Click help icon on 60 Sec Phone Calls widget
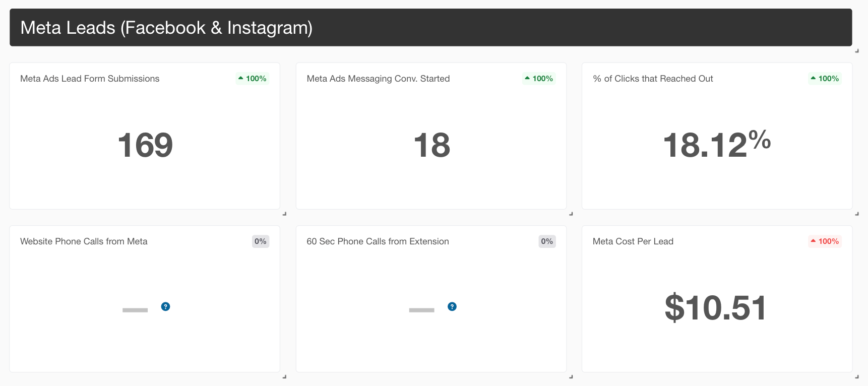 (x=452, y=306)
